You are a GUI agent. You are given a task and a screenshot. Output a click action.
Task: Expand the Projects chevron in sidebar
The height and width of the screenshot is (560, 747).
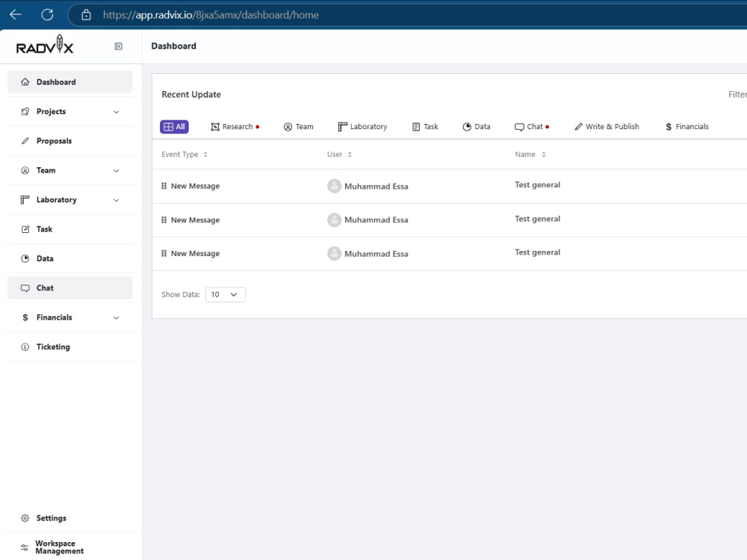pos(117,112)
